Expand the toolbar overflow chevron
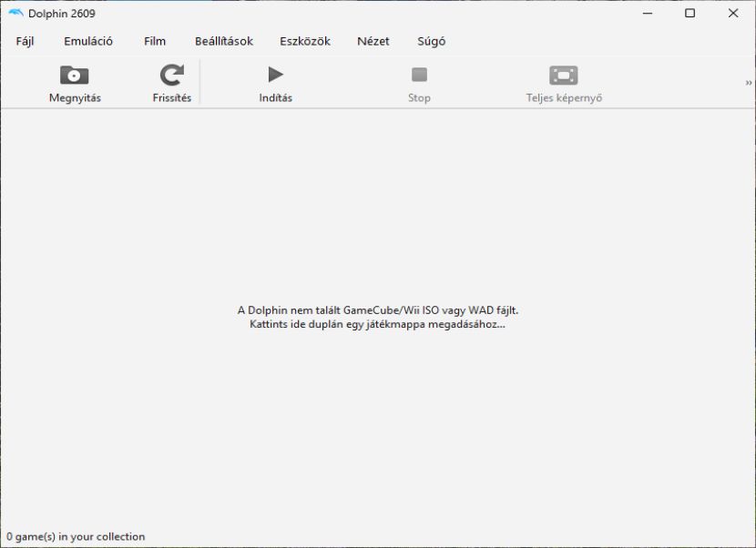 [x=749, y=83]
